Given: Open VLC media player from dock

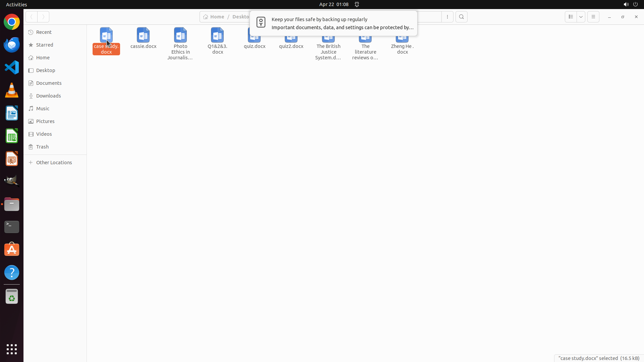Looking at the screenshot, I should coord(12,90).
